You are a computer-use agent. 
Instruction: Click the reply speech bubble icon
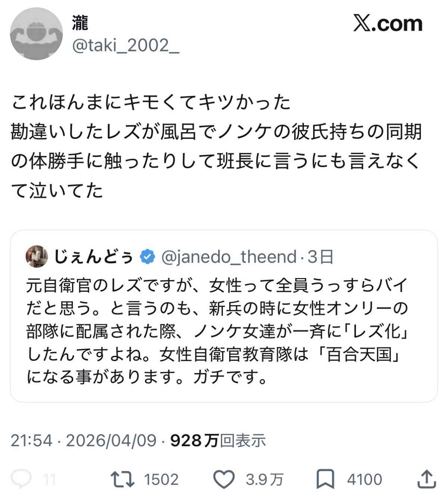coord(22,479)
